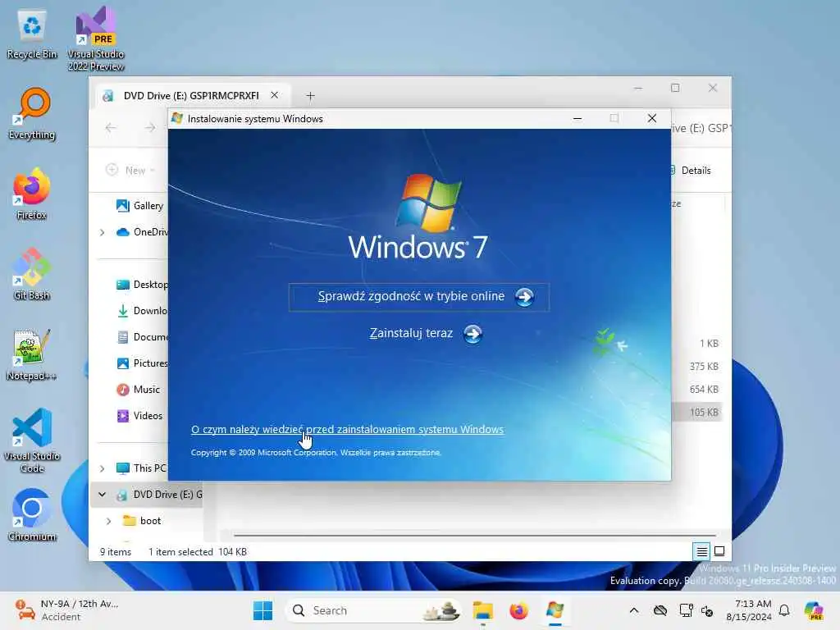Expand the OneDrive tree node
Image resolution: width=840 pixels, height=630 pixels.
click(103, 232)
